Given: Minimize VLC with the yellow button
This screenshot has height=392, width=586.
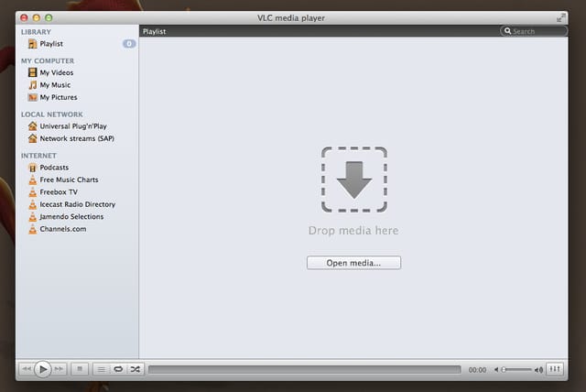Looking at the screenshot, I should [x=37, y=17].
